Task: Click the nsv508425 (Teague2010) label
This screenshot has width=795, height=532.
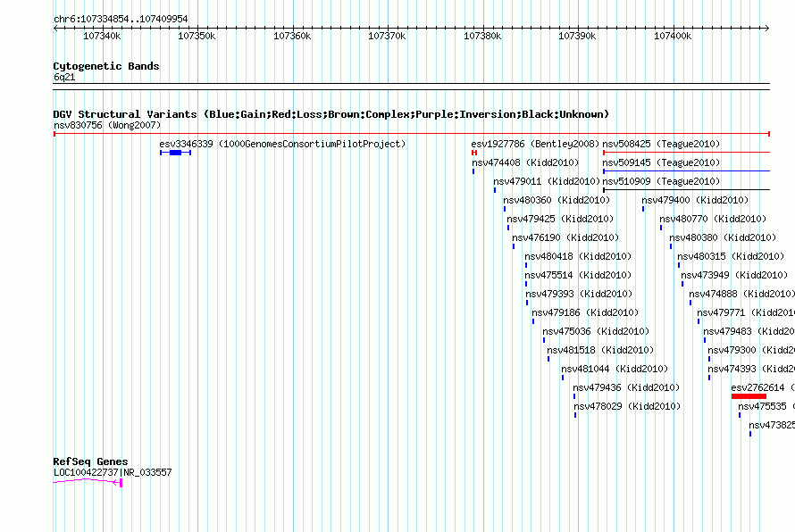Action: (x=661, y=144)
